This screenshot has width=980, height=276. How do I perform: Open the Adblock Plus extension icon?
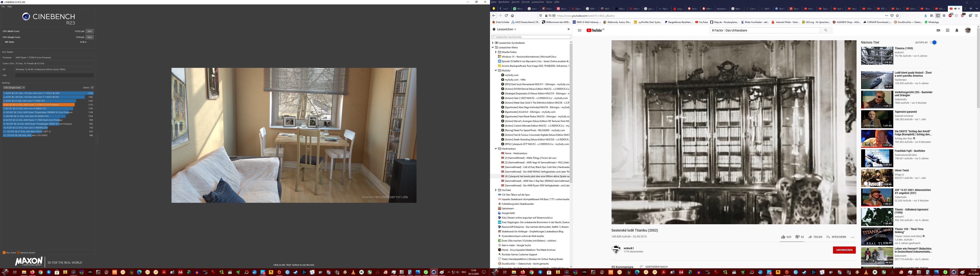click(x=950, y=16)
